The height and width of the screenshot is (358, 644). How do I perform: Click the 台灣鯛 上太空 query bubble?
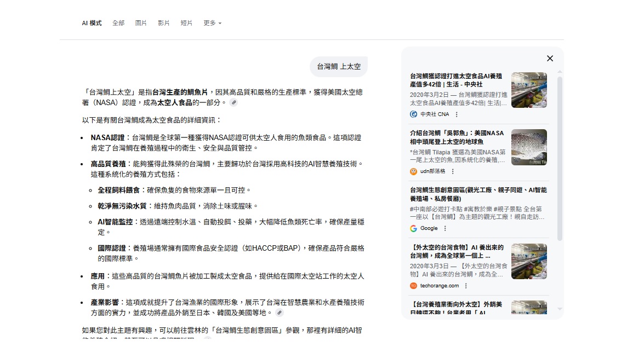(339, 67)
